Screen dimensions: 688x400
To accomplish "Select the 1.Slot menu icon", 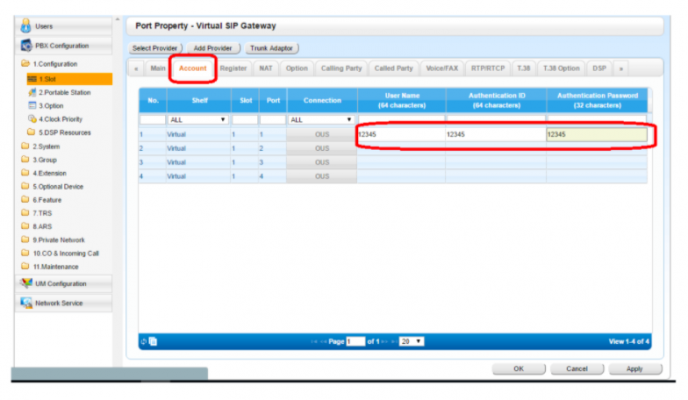I will [32, 78].
